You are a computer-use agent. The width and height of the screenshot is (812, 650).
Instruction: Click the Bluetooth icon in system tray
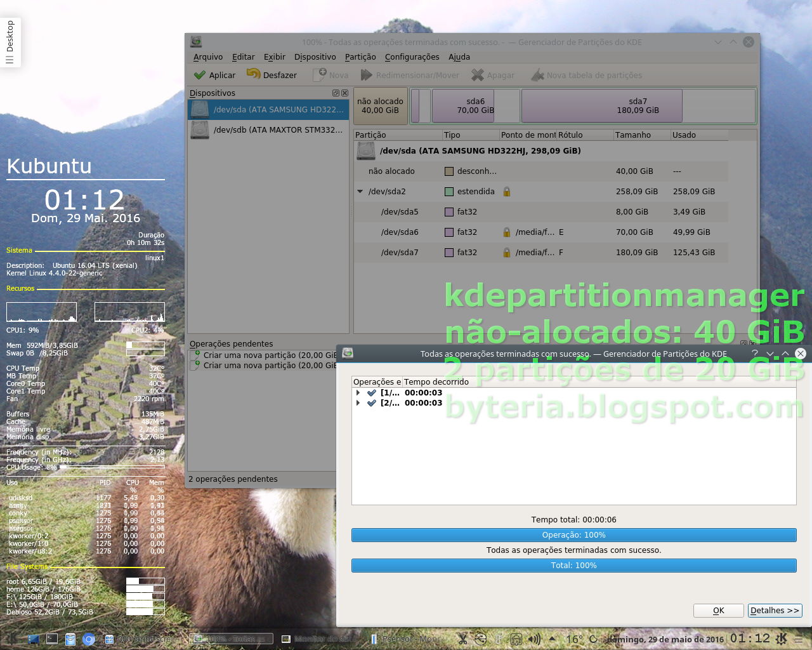pos(480,639)
